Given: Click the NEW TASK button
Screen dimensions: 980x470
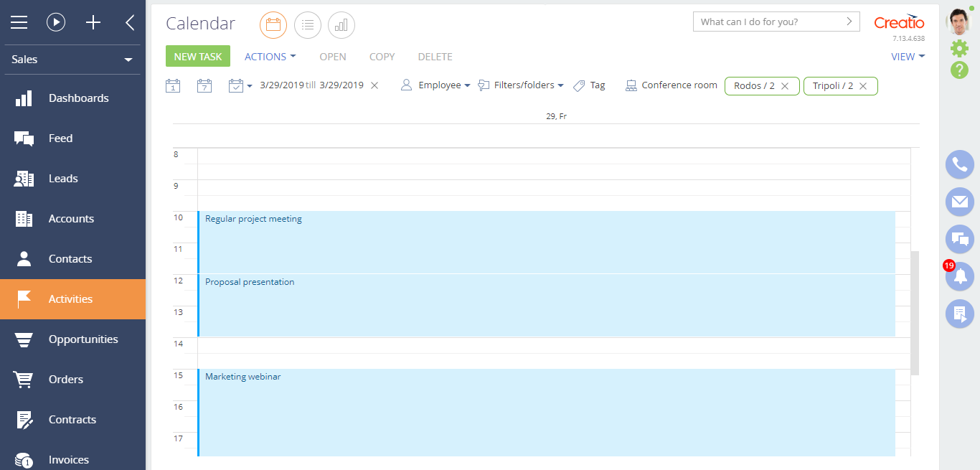Looking at the screenshot, I should pos(198,57).
